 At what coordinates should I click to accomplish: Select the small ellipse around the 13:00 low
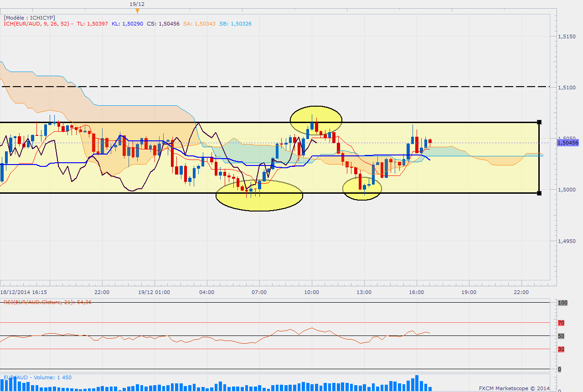coord(362,189)
